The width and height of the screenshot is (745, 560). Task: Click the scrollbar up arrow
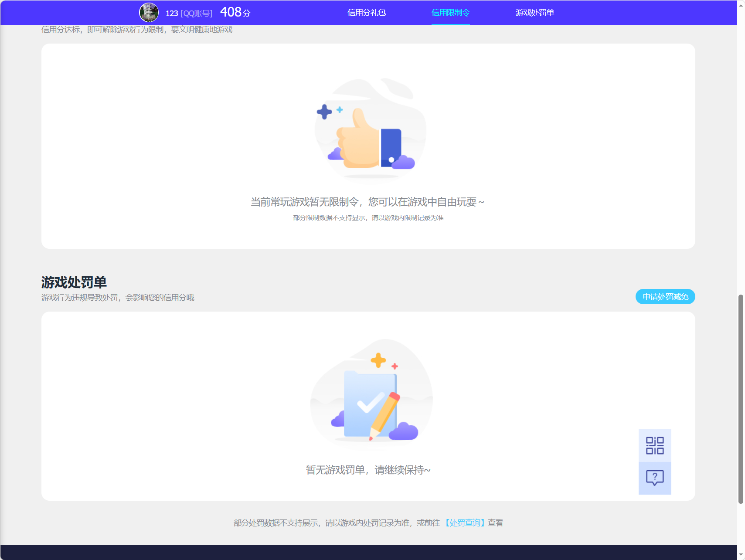coord(741,5)
